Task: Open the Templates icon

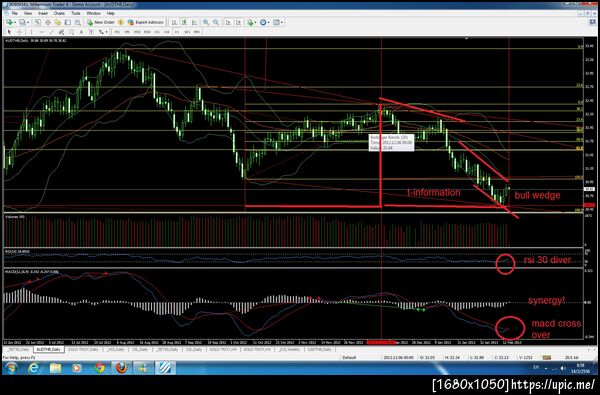Action: pos(276,22)
